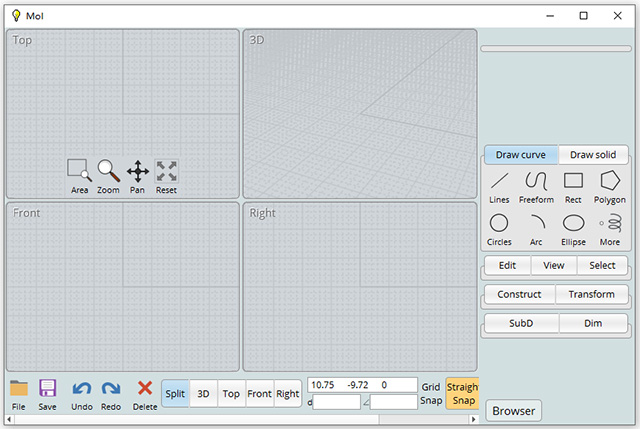Disable Straight Snap toggle
The height and width of the screenshot is (429, 640).
pyautogui.click(x=462, y=393)
